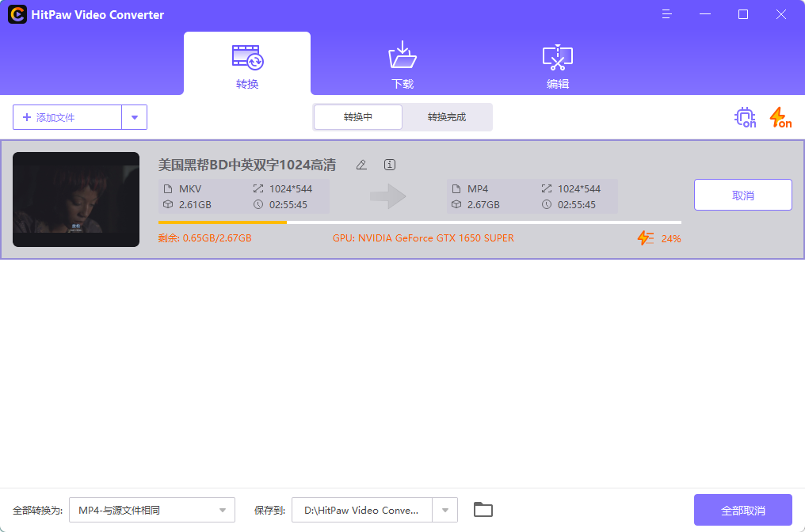Click the 剩余: 0.65GB/2.67GB status text

205,238
